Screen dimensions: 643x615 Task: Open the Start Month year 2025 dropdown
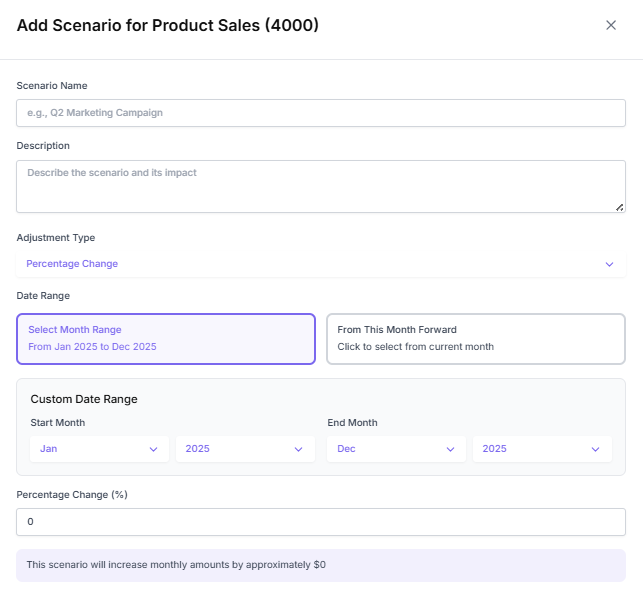coord(244,449)
